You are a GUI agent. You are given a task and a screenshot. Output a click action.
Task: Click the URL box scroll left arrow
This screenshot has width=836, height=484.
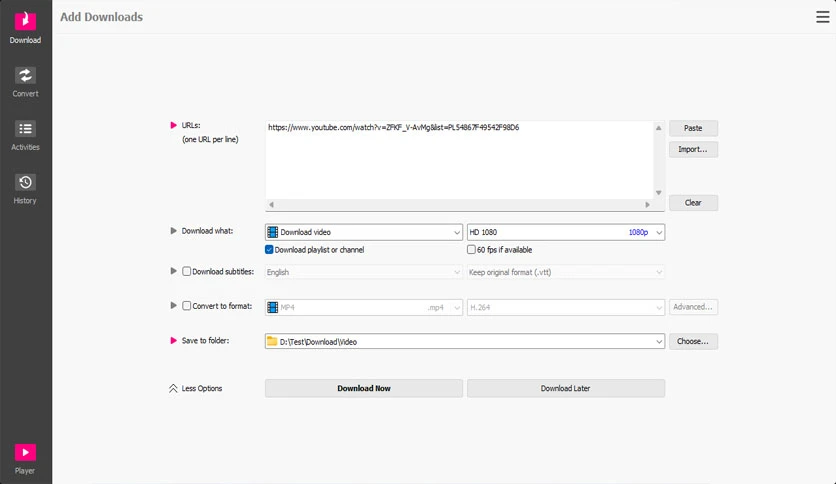[271, 205]
